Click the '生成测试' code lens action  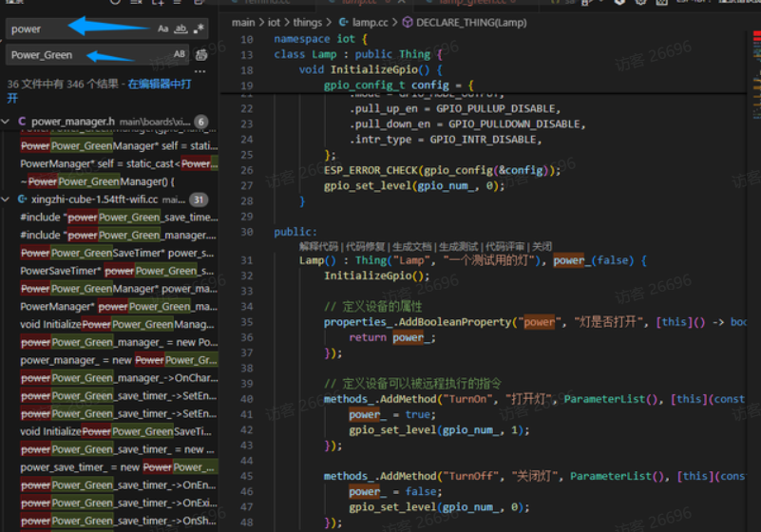pos(460,246)
